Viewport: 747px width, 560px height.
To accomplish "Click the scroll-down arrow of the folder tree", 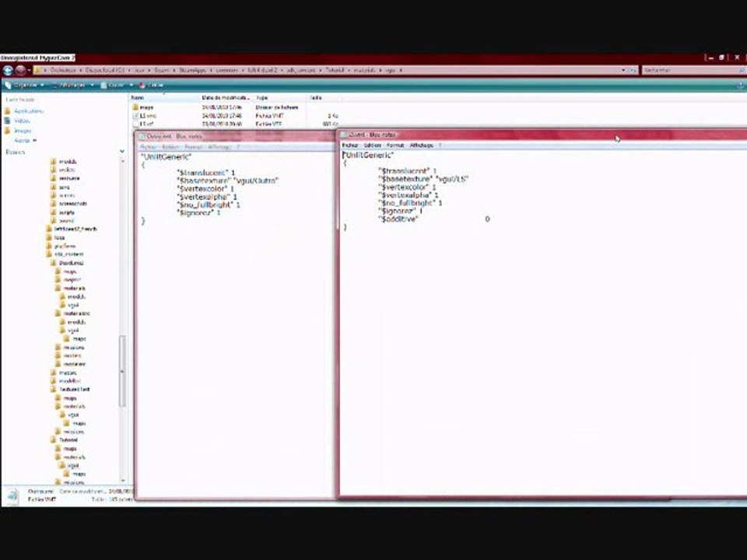I will [122, 481].
